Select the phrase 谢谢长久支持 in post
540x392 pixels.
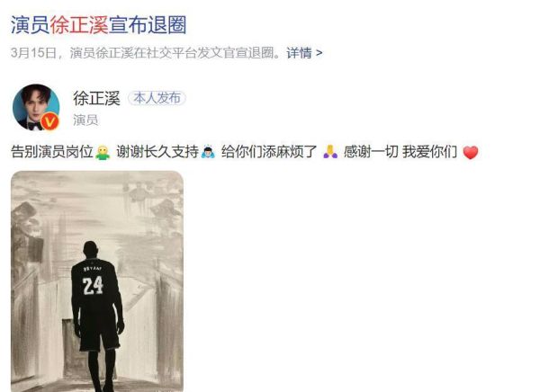click(x=157, y=152)
